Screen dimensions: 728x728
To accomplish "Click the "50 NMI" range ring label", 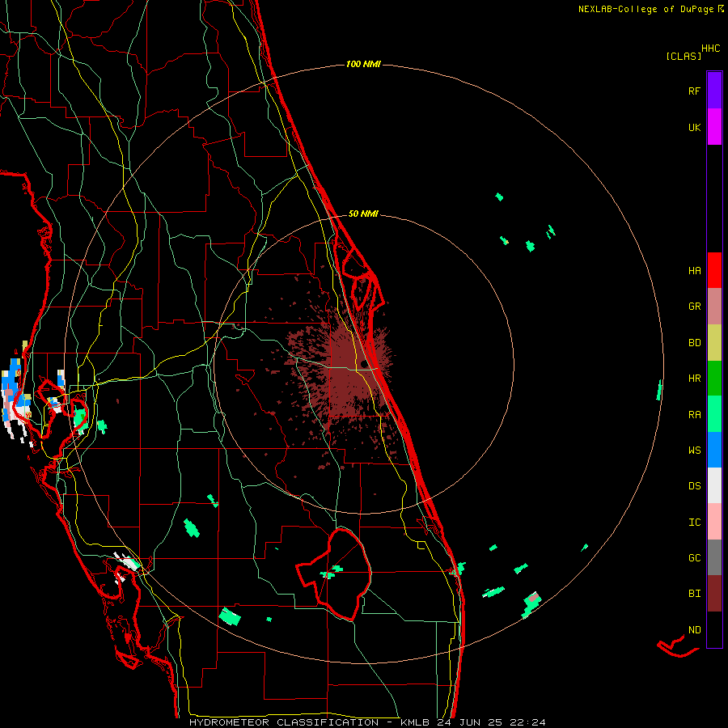I will point(363,214).
